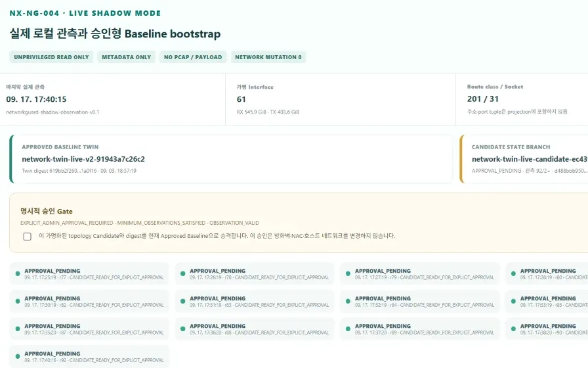This screenshot has width=588, height=368.
Task: Select the APPROVAL_PENDING entry at 17:35:20 r87
Action: pos(89,329)
